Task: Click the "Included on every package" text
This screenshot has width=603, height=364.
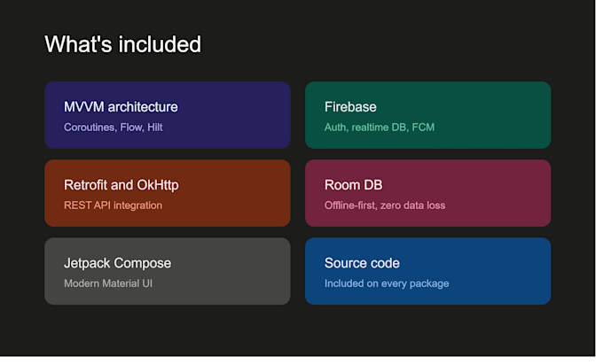Action: [387, 283]
